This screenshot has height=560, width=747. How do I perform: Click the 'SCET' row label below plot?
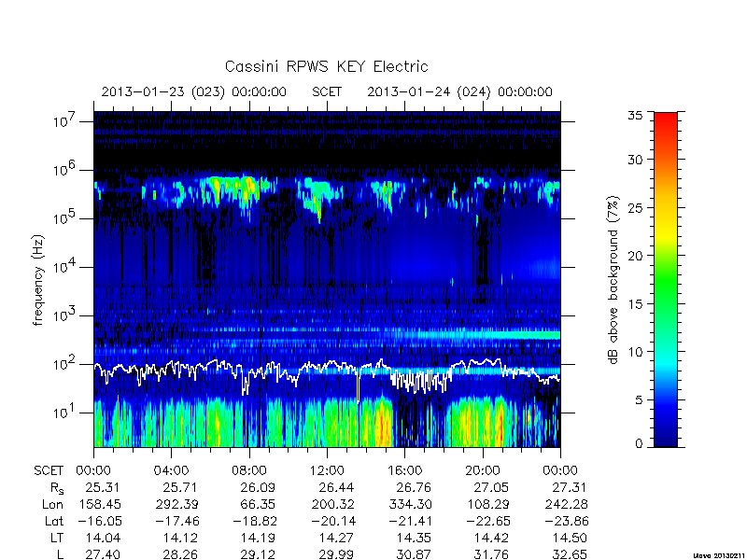pyautogui.click(x=49, y=471)
